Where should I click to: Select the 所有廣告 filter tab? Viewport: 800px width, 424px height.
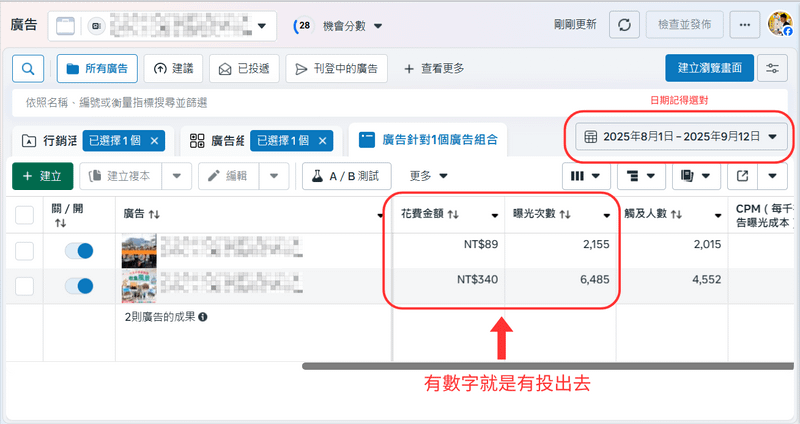pos(97,68)
